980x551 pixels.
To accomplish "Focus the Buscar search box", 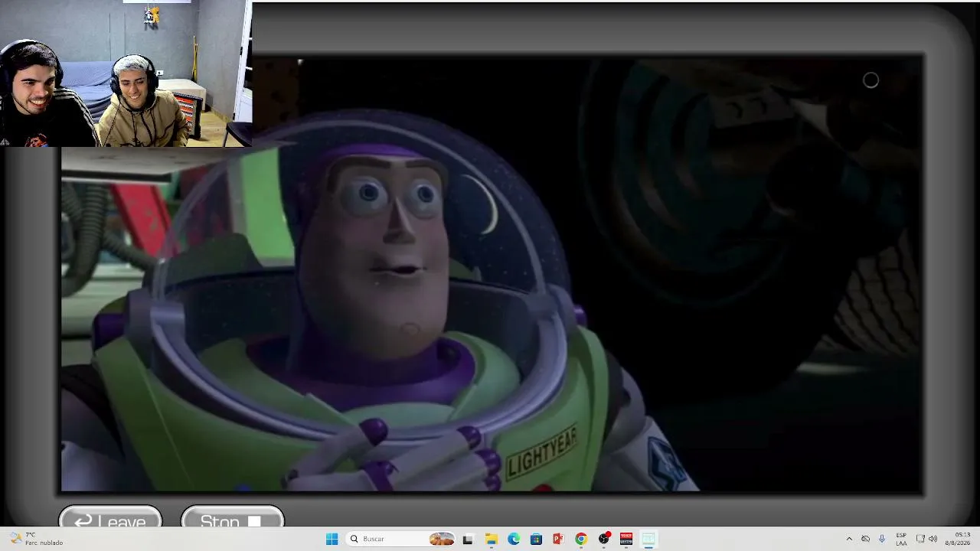I will 399,539.
